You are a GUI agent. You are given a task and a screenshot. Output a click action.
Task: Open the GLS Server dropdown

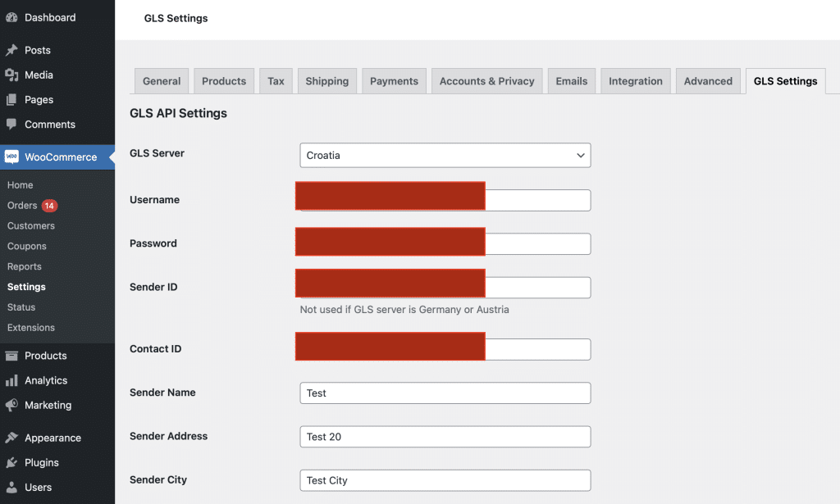[x=445, y=155]
